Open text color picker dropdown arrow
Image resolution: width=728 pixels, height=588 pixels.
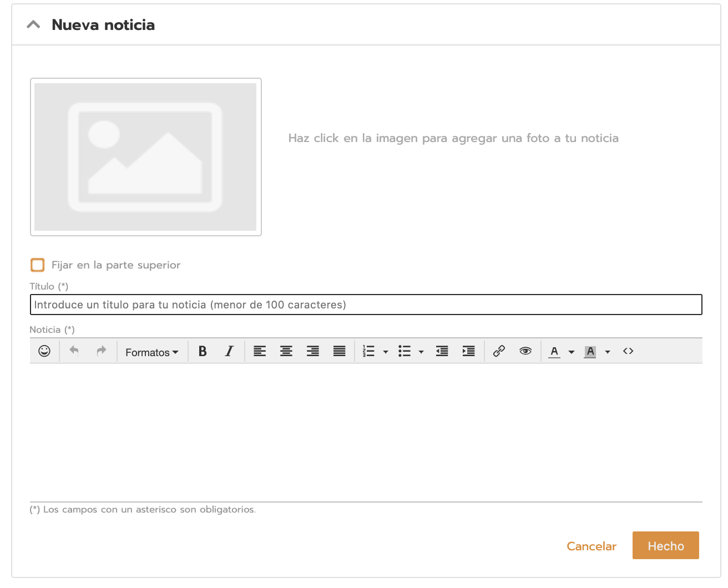coord(572,352)
